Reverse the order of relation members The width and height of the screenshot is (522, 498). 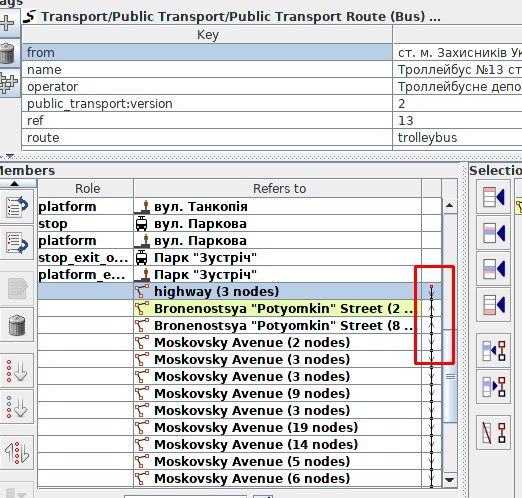tap(16, 452)
